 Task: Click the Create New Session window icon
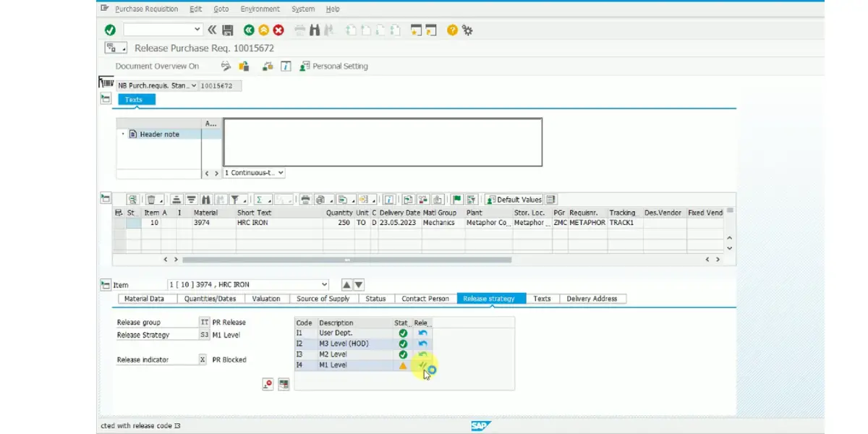point(416,30)
